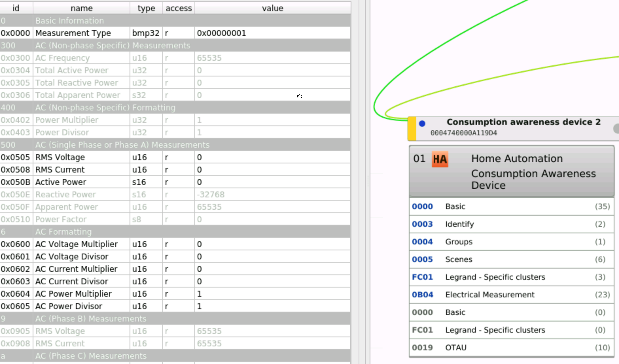Open the 0004 Groups cluster
This screenshot has width=619, height=364.
(x=511, y=242)
